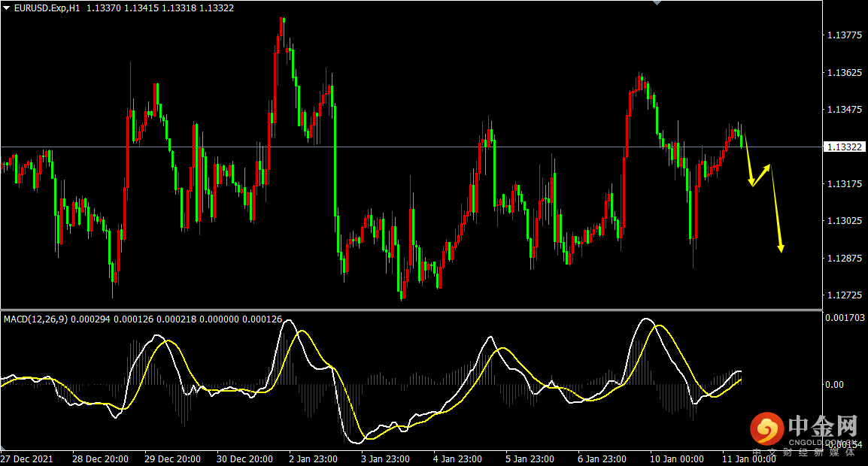
Task: Click the 0.001703 MACD scale value
Action: pos(845,318)
